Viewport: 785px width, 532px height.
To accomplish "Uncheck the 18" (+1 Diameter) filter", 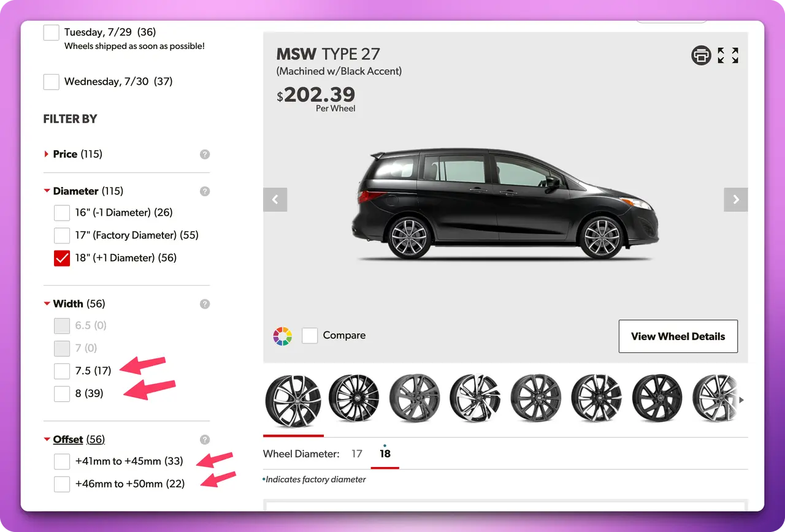I will click(x=62, y=258).
